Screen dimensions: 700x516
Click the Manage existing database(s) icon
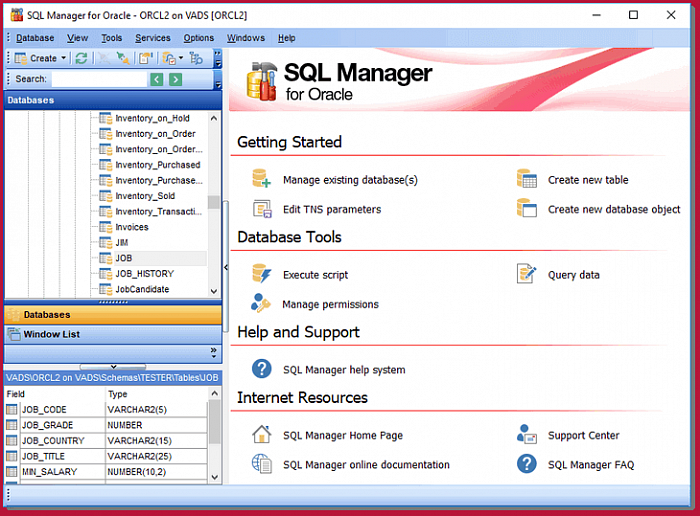261,179
